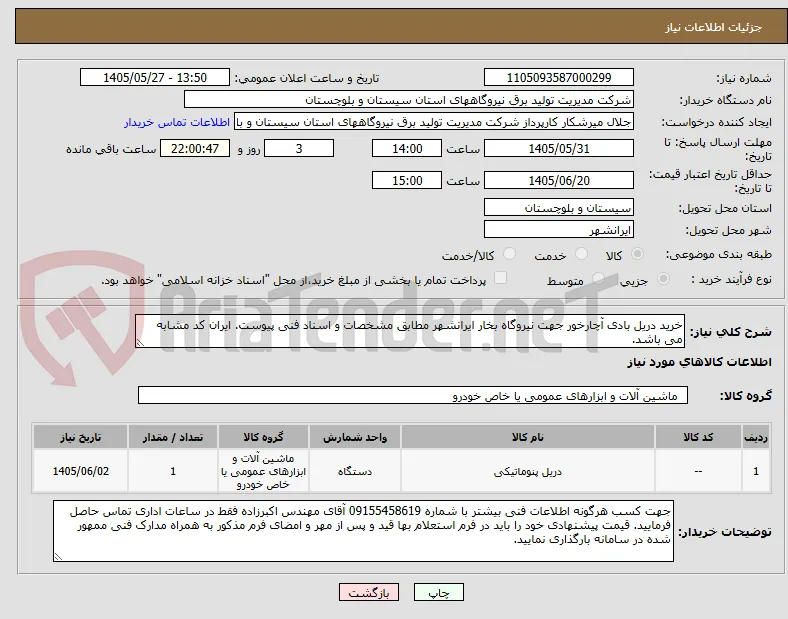Screen dimensions: 788x619
Task: Click the گروه کالا field
Action: [x=413, y=395]
